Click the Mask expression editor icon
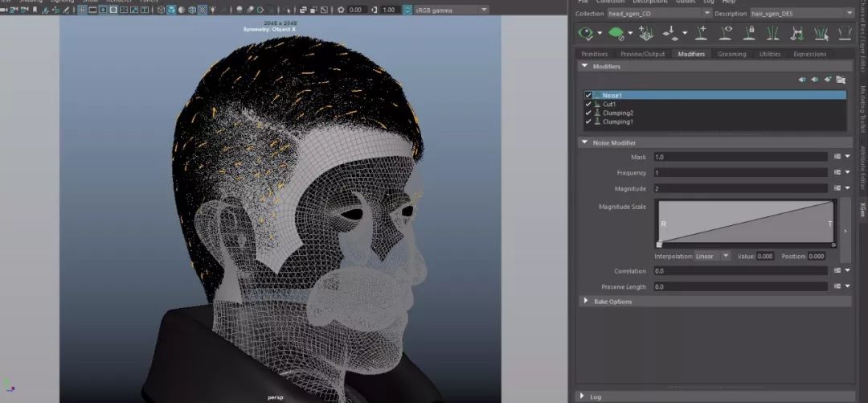868x403 pixels. 837,158
